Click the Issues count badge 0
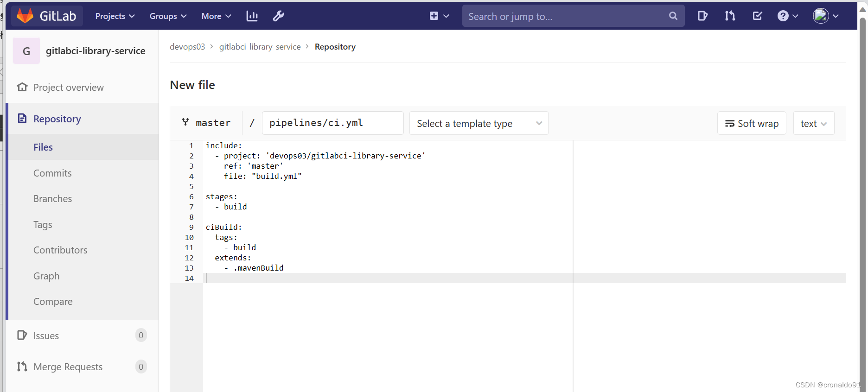868x392 pixels. [141, 335]
